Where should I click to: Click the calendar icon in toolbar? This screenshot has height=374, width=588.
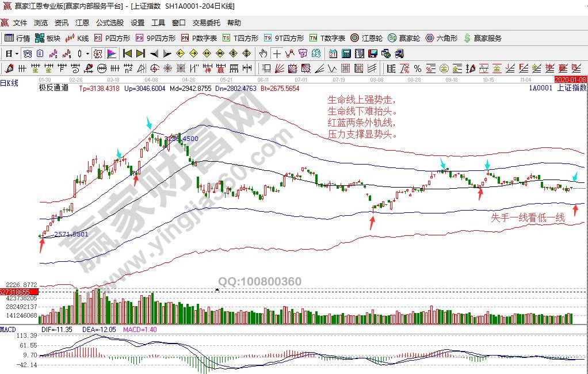pos(333,54)
